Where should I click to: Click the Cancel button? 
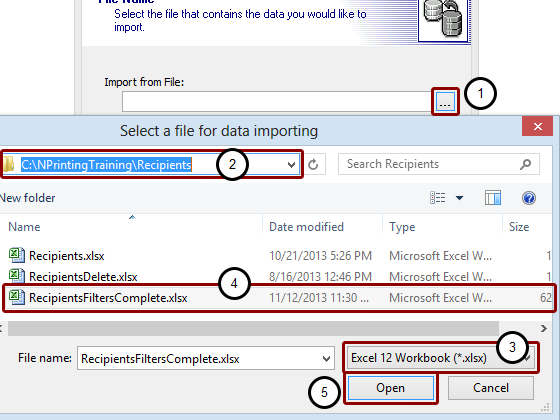click(x=491, y=388)
